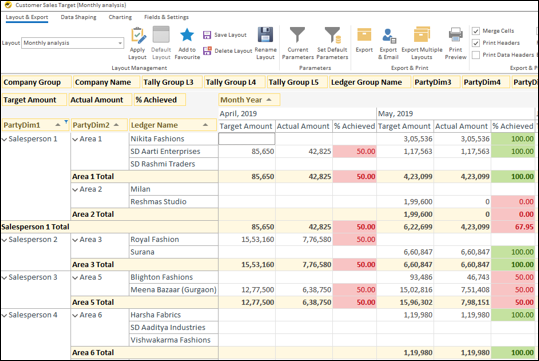Switch to the Layout & Export tab
This screenshot has width=539, height=361.
(27, 17)
